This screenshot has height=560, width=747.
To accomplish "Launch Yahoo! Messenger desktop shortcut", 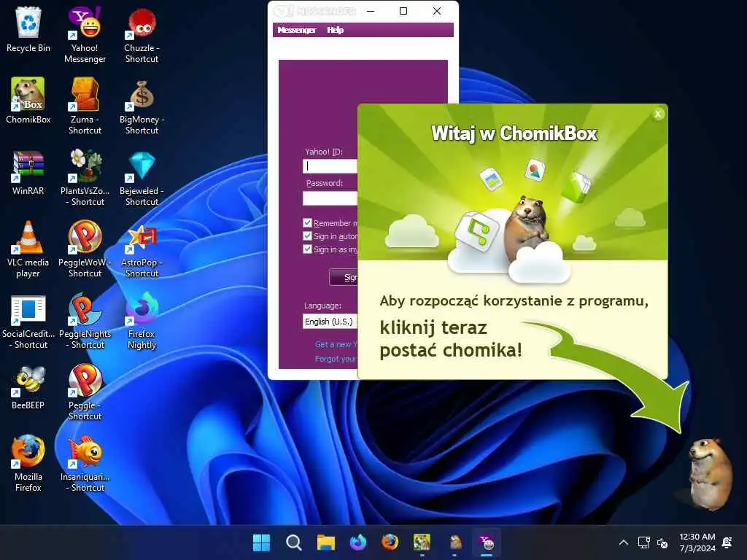I will pyautogui.click(x=85, y=34).
